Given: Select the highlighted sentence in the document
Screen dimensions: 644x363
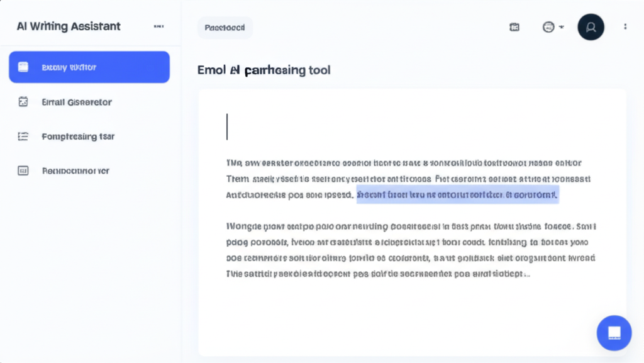Looking at the screenshot, I should click(x=457, y=196).
